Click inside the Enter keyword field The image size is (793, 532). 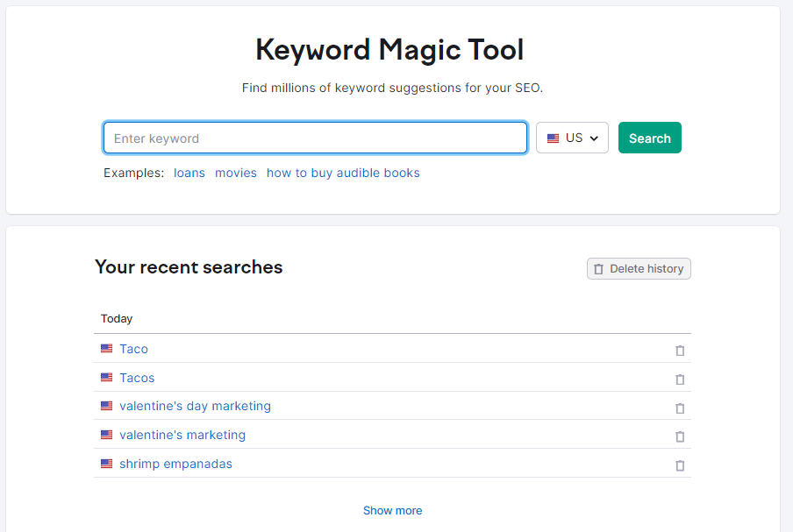click(315, 138)
